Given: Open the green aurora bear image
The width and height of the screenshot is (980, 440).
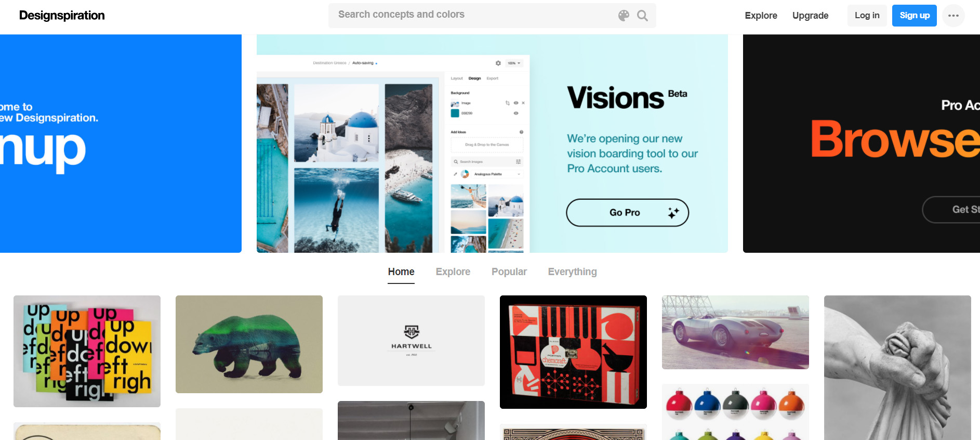Looking at the screenshot, I should (249, 344).
